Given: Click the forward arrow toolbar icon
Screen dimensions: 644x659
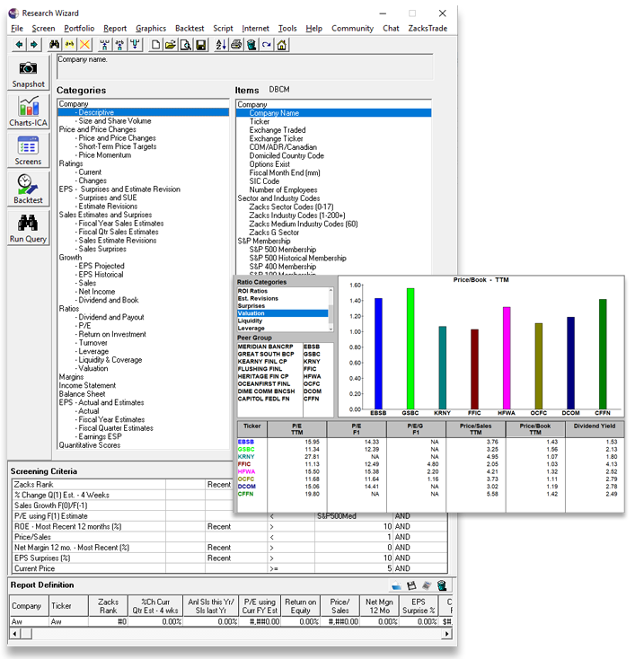Looking at the screenshot, I should point(34,45).
